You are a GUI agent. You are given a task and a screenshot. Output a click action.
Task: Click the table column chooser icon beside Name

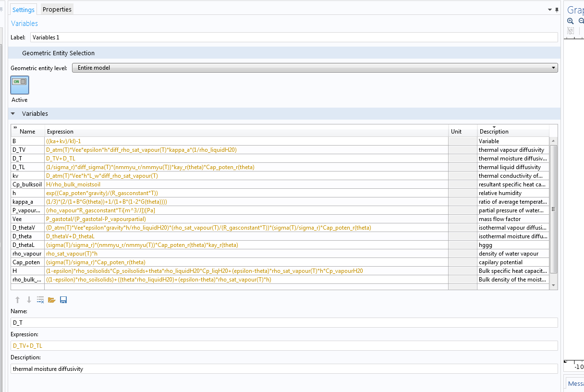click(x=15, y=128)
